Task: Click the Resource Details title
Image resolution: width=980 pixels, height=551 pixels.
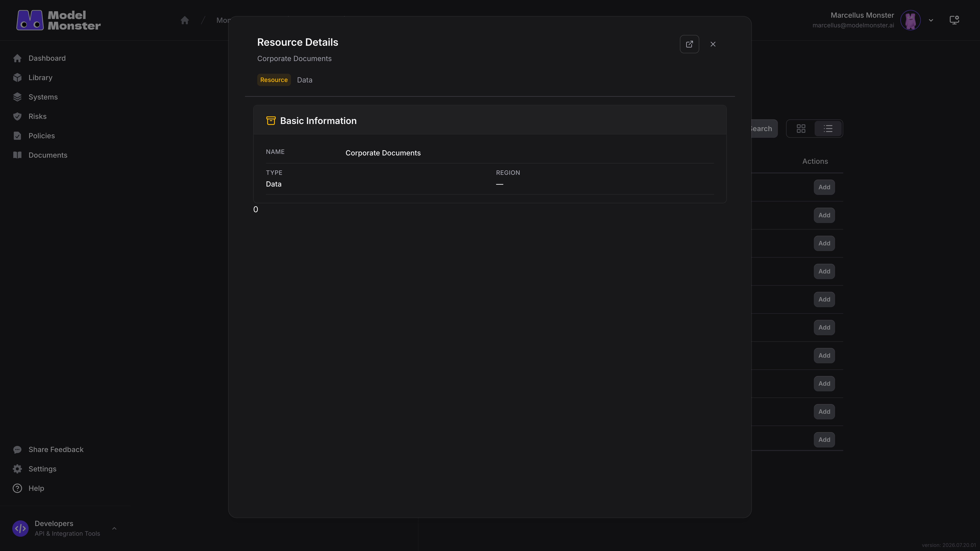Action: click(x=298, y=42)
